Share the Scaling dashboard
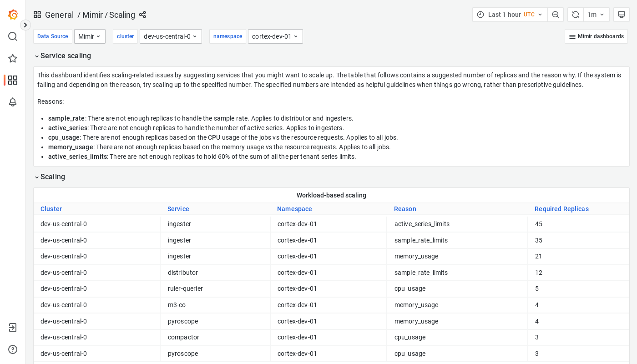The image size is (637, 364). pos(142,15)
